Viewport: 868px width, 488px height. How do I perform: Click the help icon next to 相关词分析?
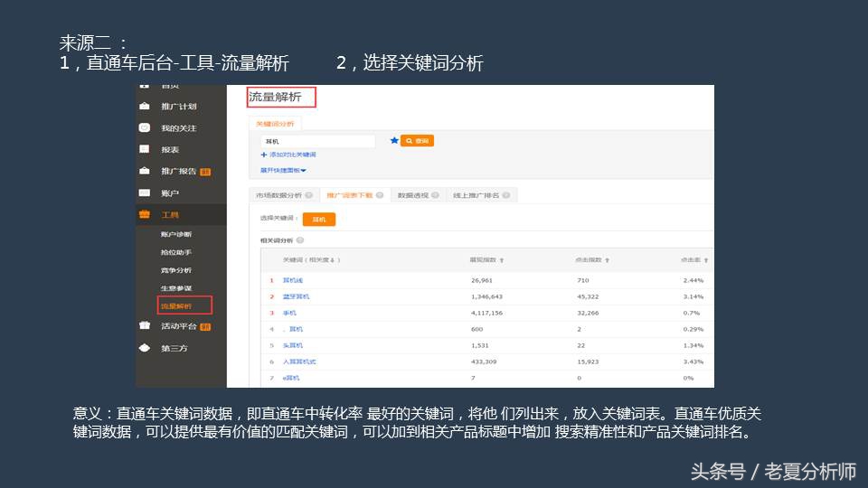click(300, 240)
